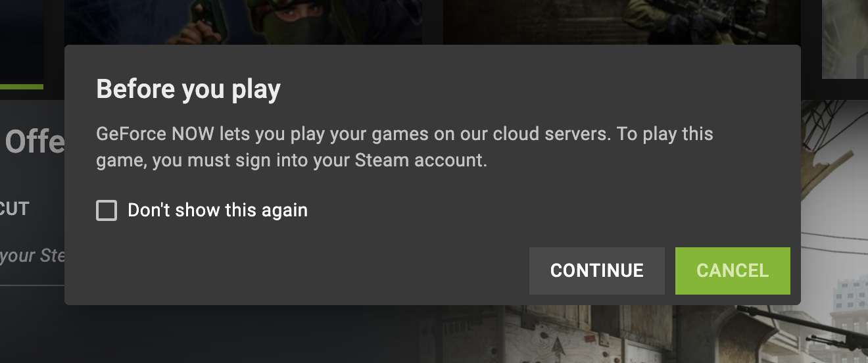Click the "Before you play" dialog heading
This screenshot has height=363, width=868.
[189, 89]
